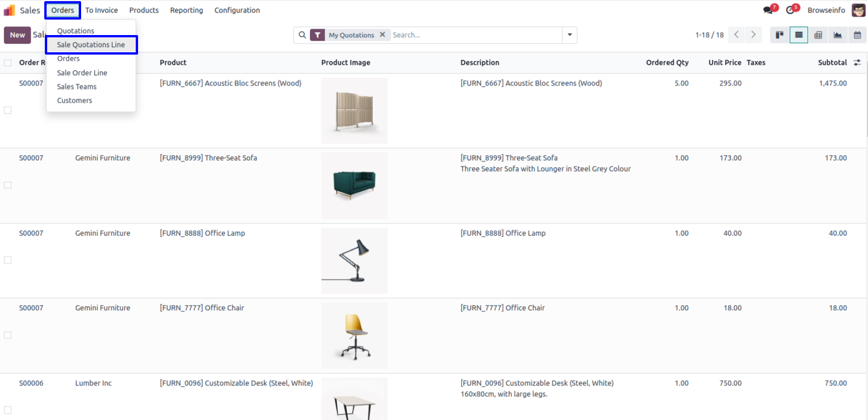
Task: Open the Three-Seat Sofa product image
Action: click(x=354, y=186)
